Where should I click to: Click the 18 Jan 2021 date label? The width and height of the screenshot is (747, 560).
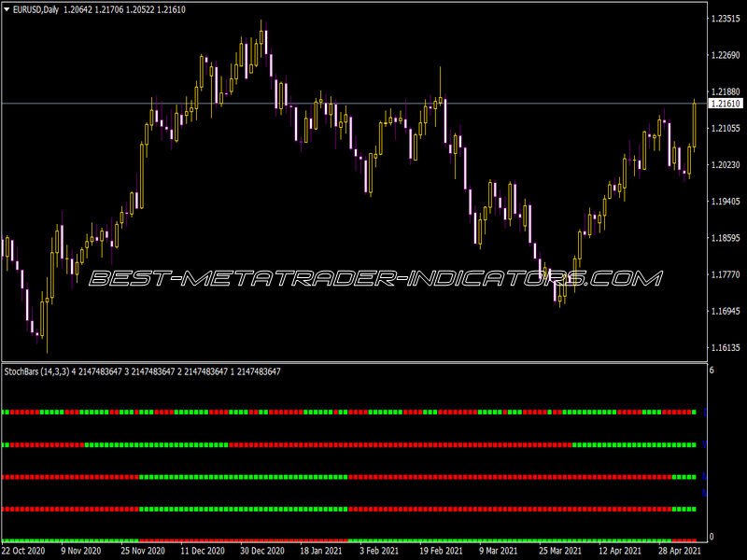[x=321, y=551]
